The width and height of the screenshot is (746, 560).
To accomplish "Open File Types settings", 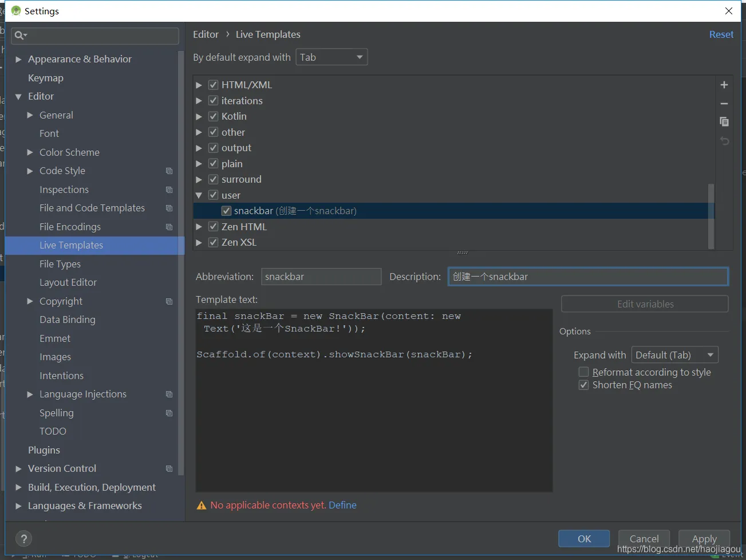I will [x=60, y=264].
